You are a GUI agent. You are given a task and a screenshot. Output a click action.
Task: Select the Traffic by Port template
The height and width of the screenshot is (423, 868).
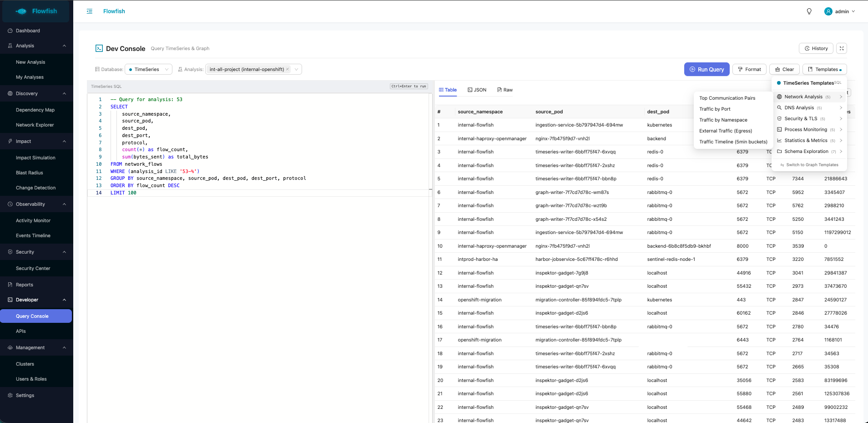coord(715,109)
